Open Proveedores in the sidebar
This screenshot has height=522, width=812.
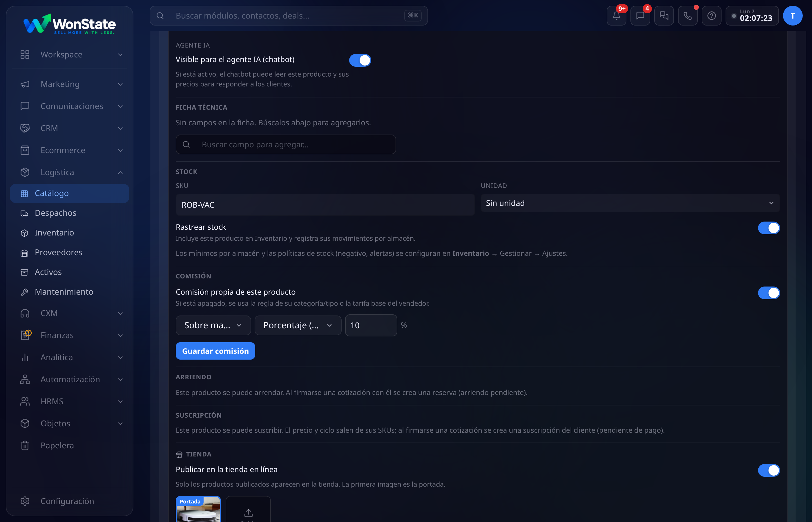pos(70,252)
